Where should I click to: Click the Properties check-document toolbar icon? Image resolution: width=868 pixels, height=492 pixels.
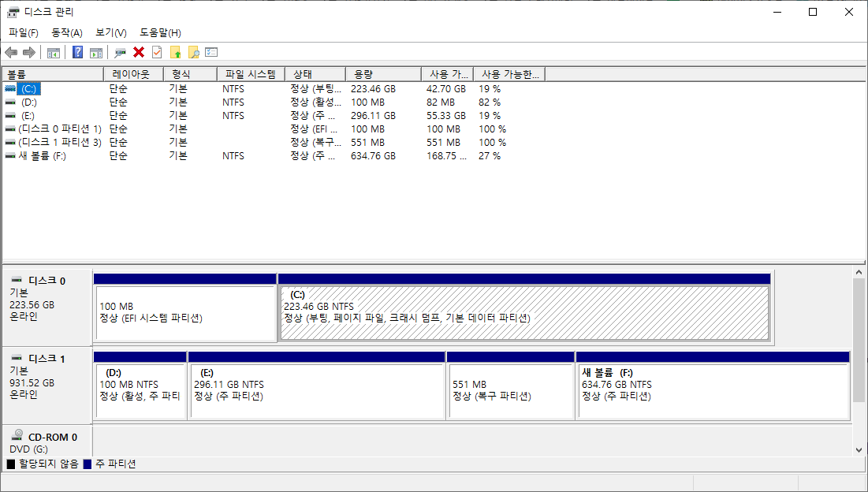tap(157, 52)
